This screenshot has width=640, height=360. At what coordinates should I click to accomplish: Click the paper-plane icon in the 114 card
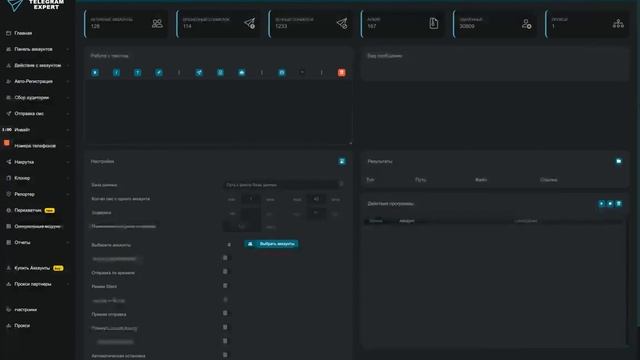[249, 23]
